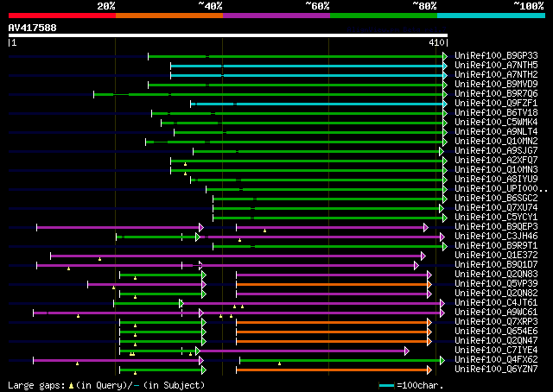The image size is (553, 392).
Task: Click the green alignment bar for B9GP33
Action: [297, 56]
